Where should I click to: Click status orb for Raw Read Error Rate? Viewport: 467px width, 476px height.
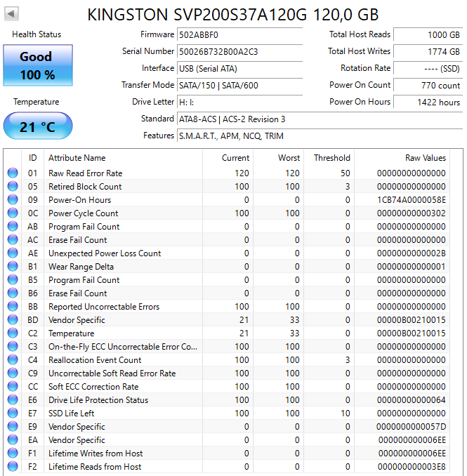[x=13, y=173]
